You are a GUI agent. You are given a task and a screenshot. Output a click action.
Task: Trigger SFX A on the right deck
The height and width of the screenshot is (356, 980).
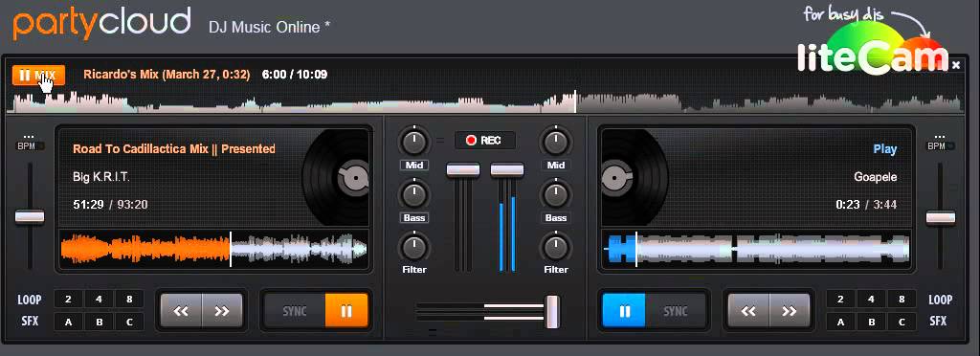[x=840, y=323]
